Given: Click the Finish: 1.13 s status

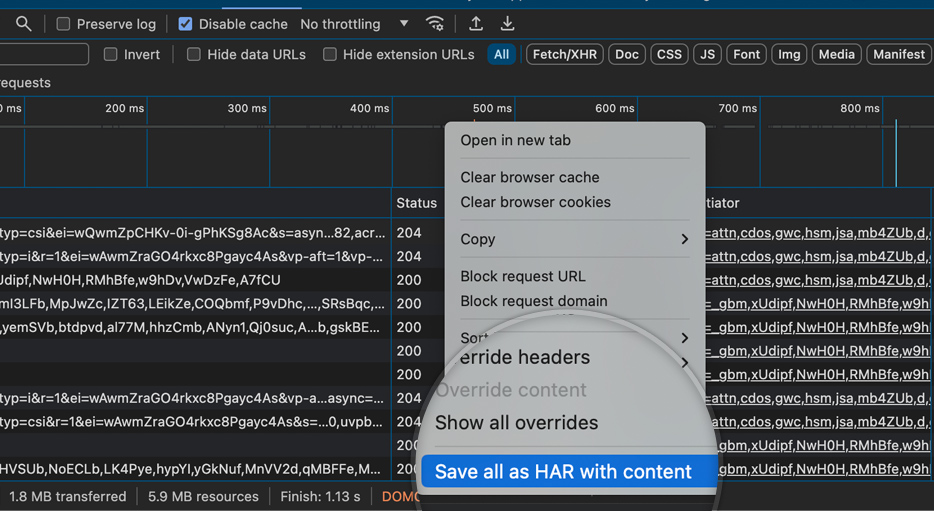Looking at the screenshot, I should point(320,496).
